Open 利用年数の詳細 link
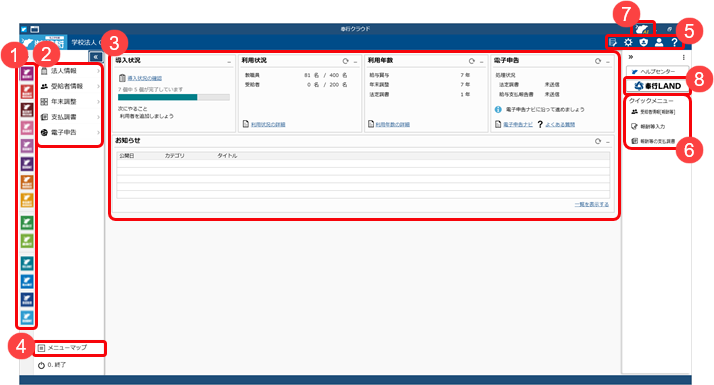This screenshot has height=385, width=714. pyautogui.click(x=393, y=124)
